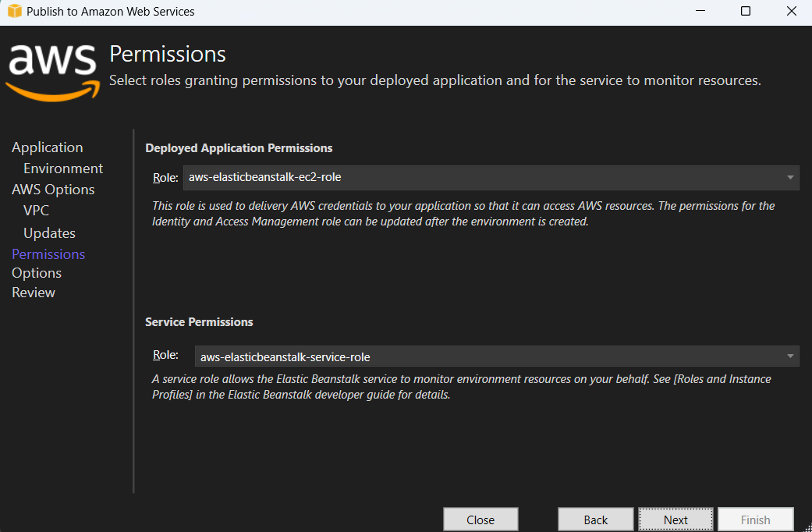
Task: Click the Service Permissions heading
Action: 200,322
